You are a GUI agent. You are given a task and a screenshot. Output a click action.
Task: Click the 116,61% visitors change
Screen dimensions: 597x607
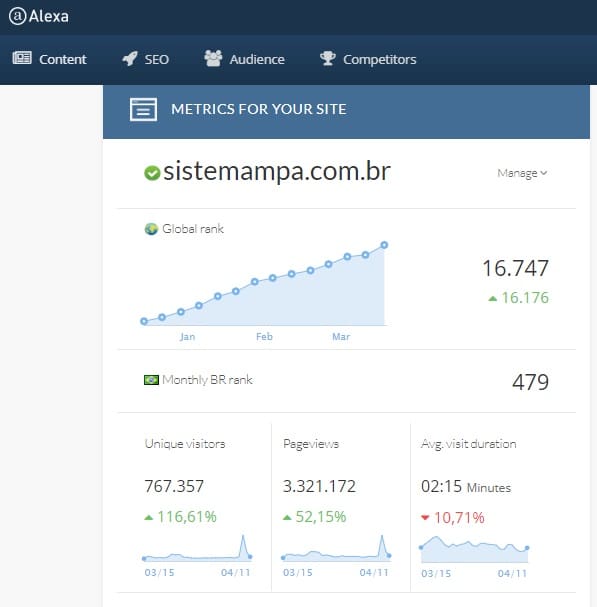point(187,517)
